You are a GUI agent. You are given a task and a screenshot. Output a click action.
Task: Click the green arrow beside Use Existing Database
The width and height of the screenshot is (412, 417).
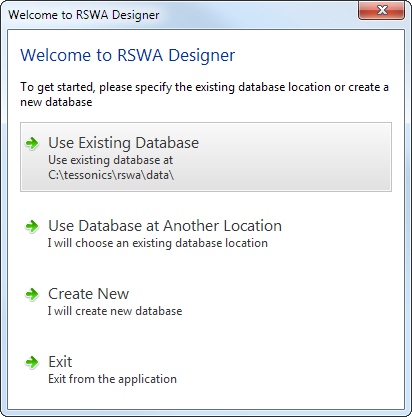point(32,144)
